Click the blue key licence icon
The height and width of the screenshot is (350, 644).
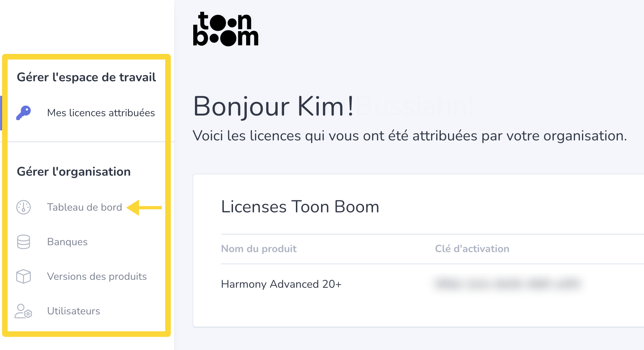24,113
